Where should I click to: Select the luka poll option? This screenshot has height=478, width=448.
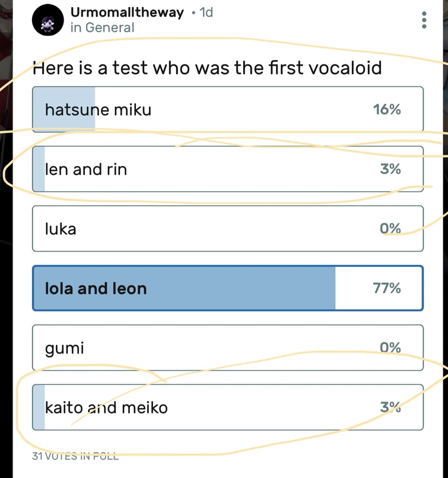tap(228, 228)
